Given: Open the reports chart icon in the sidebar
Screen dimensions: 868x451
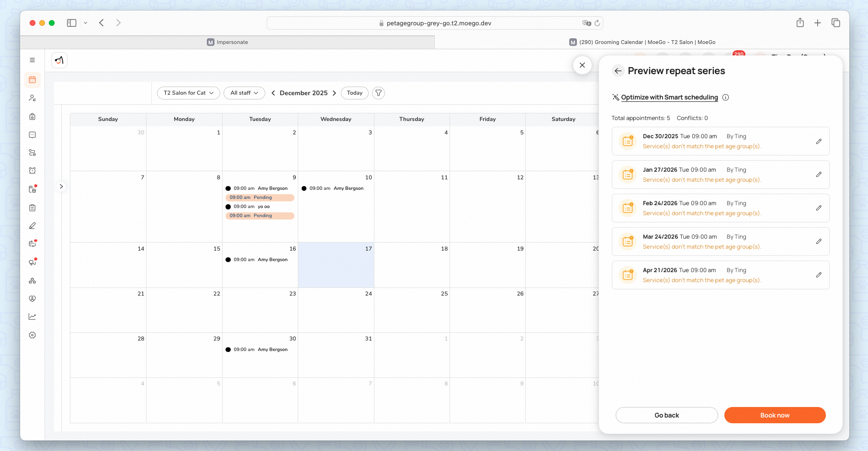Looking at the screenshot, I should [32, 317].
